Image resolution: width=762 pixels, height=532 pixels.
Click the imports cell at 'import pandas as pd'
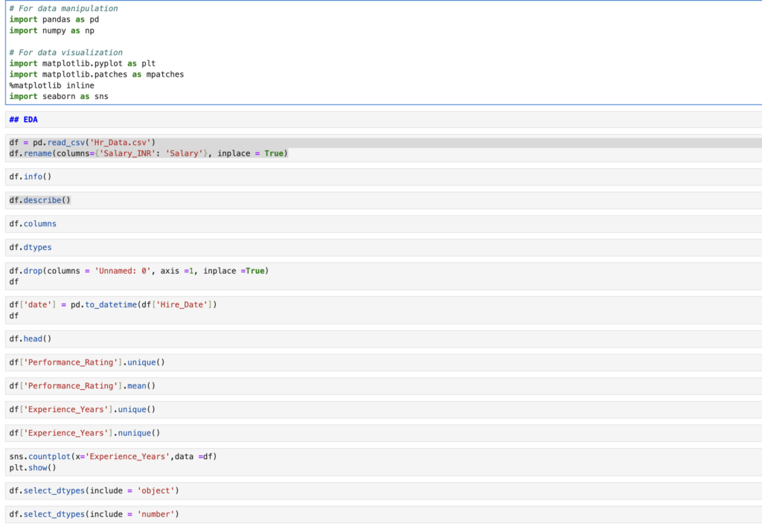54,19
